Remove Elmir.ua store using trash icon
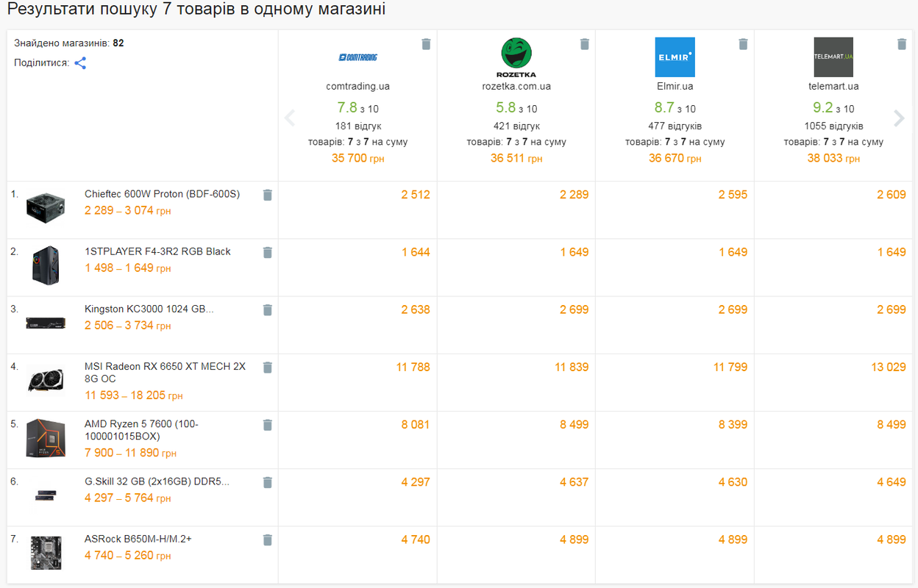Viewport: 918px width, 588px height. pos(744,44)
